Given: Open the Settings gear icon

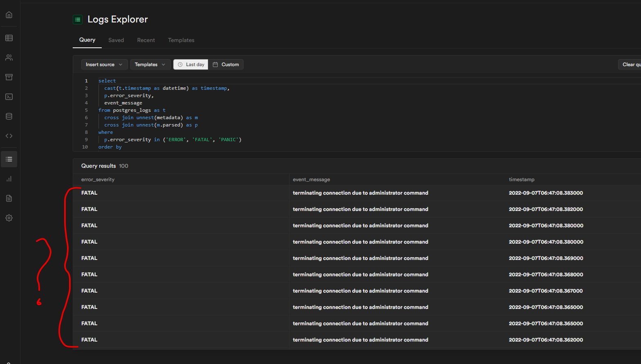Looking at the screenshot, I should point(9,218).
